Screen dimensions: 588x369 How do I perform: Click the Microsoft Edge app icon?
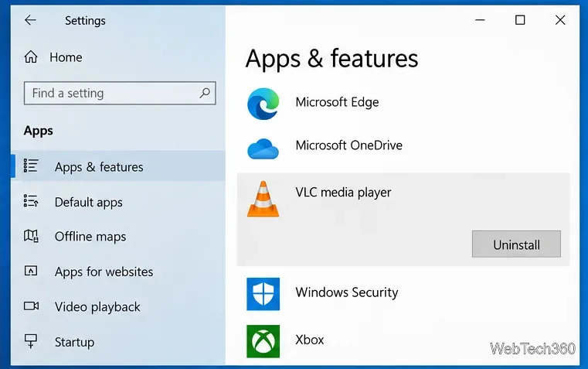(x=263, y=104)
